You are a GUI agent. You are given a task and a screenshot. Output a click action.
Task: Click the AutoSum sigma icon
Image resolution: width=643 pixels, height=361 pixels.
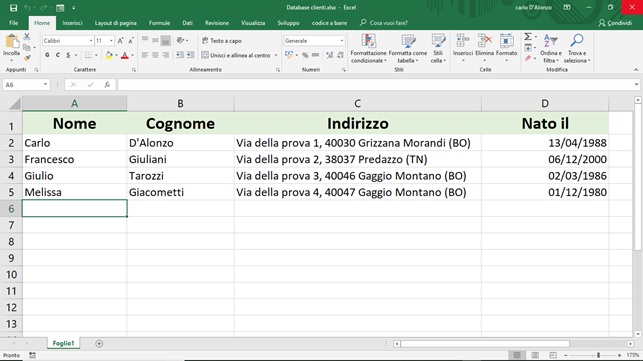pyautogui.click(x=528, y=37)
